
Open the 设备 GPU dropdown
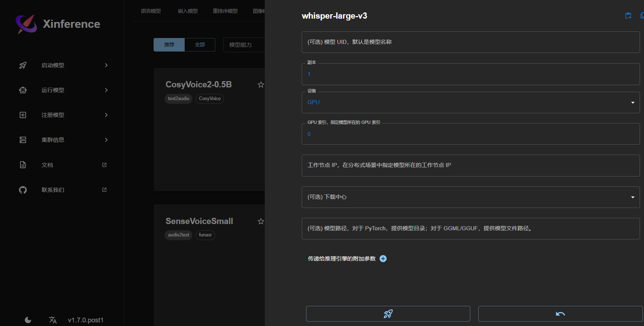(471, 102)
